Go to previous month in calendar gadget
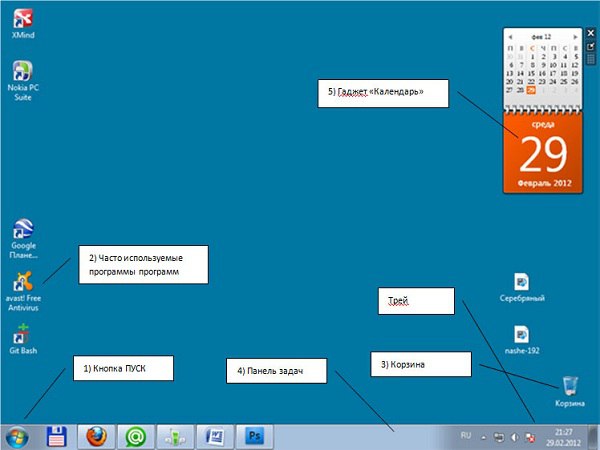Viewport: 600px width, 450px height. pos(510,37)
